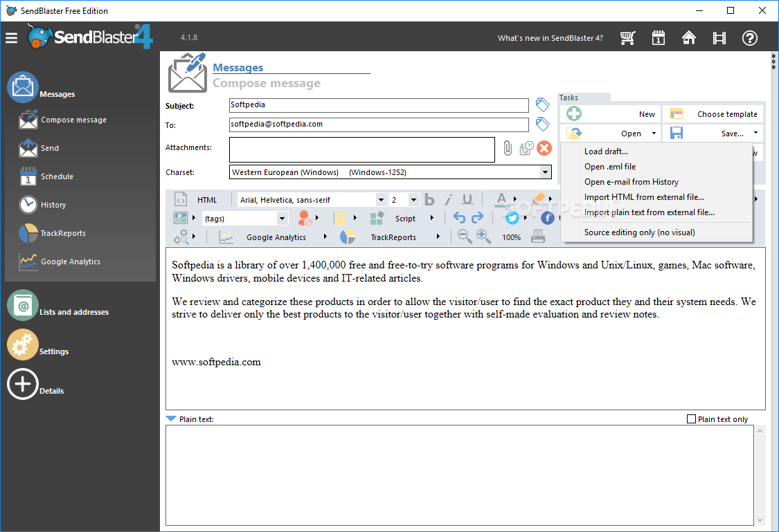The image size is (779, 532).
Task: Open the shopping cart icon in the top bar
Action: pos(628,38)
